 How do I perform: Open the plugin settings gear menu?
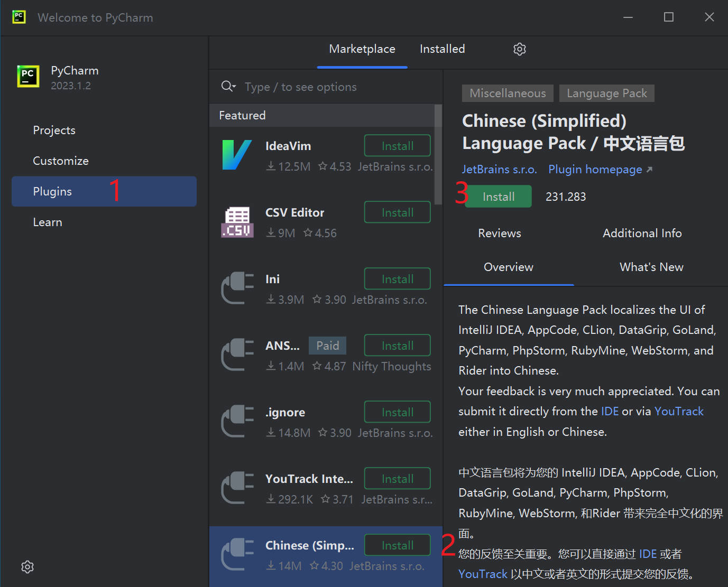point(520,49)
